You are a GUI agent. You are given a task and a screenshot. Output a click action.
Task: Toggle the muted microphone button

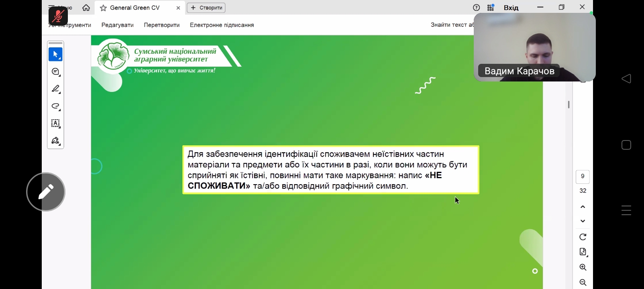[x=58, y=16]
